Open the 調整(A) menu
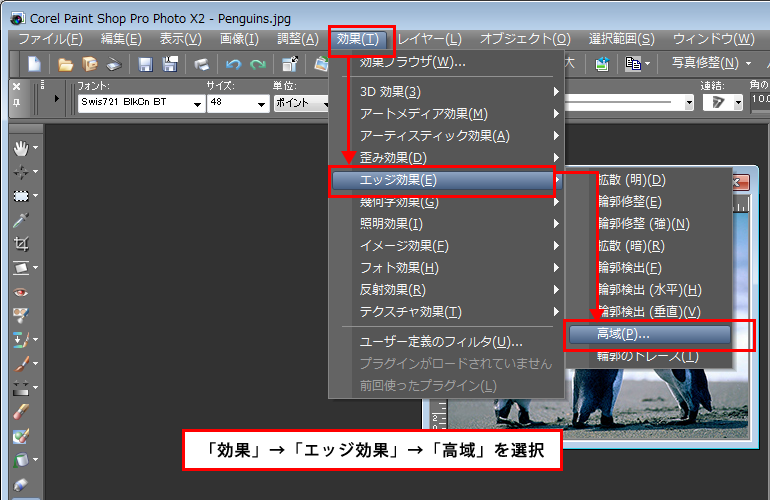Viewport: 770px width, 500px height. pyautogui.click(x=298, y=39)
